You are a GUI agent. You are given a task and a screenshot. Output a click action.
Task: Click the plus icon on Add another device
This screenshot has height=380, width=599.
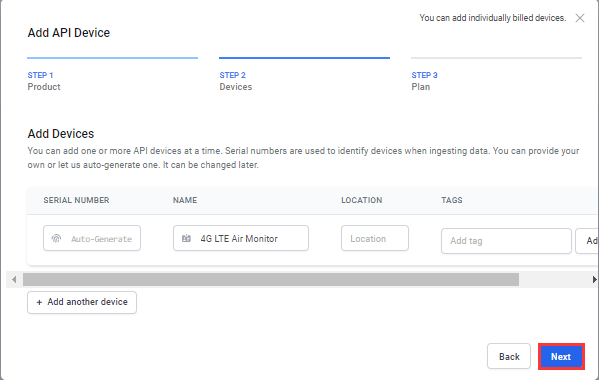click(x=39, y=302)
